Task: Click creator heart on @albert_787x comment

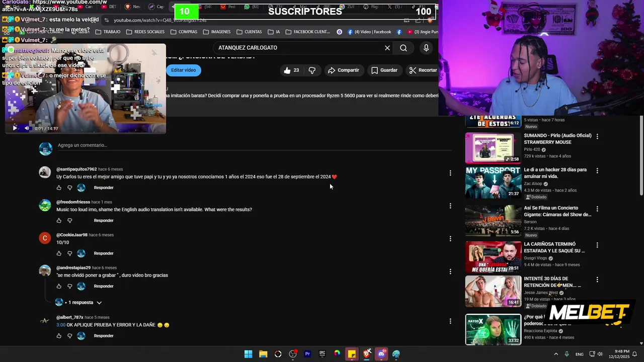Action: click(x=81, y=336)
